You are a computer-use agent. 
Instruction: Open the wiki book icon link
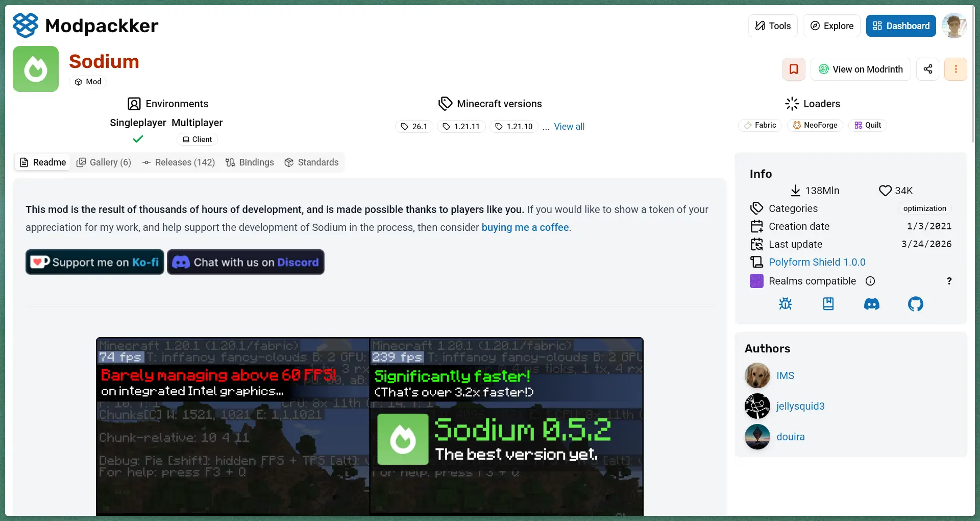[828, 304]
